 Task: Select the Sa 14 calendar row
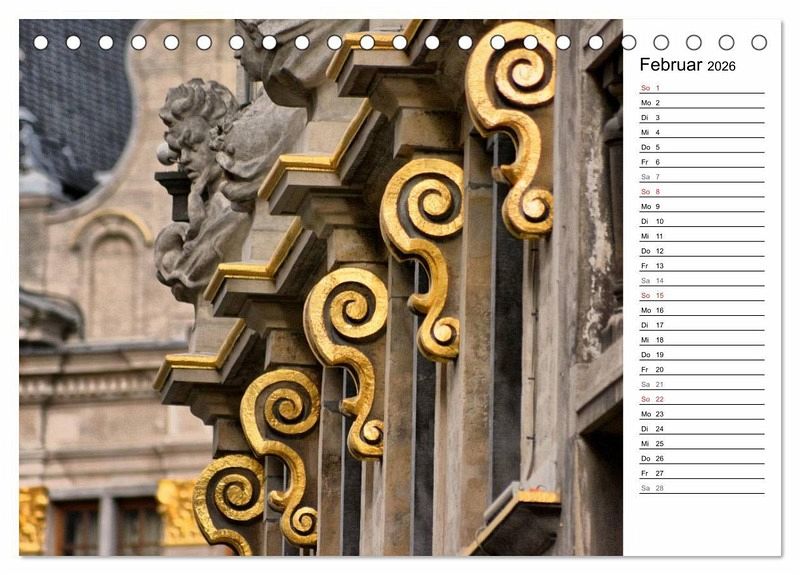point(701,281)
